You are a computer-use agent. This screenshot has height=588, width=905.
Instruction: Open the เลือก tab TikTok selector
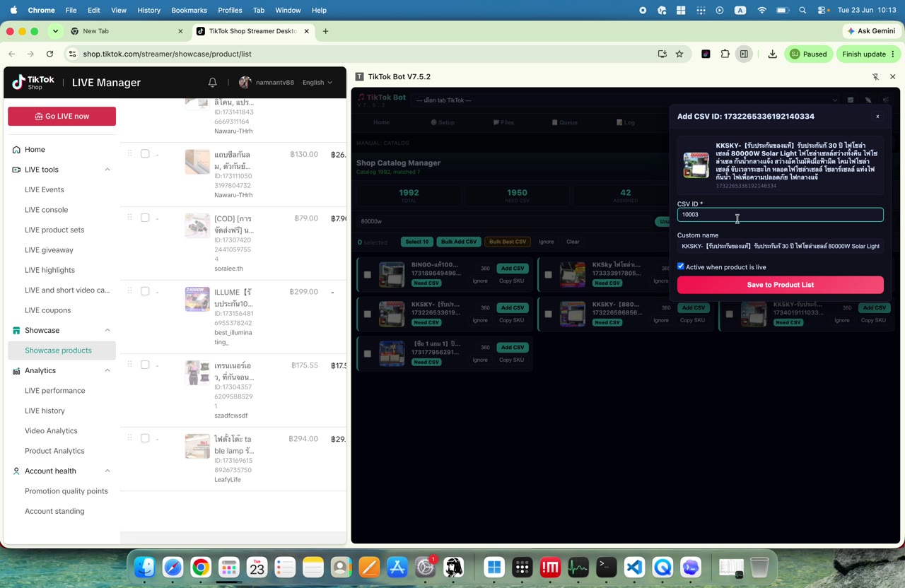(x=626, y=100)
